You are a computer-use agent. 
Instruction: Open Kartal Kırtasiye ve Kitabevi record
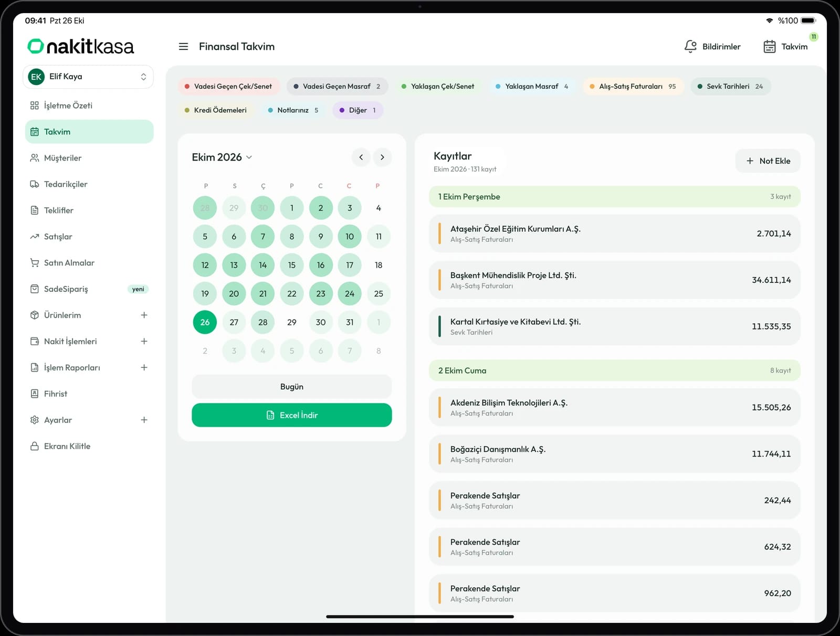(615, 326)
